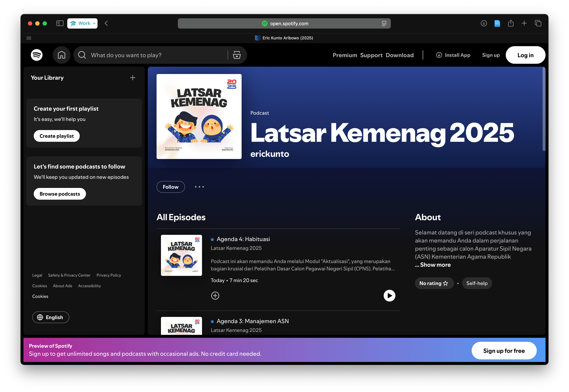Click the Agenda 4 episode thumbnail
Viewport: 569px width, 392px height.
181,255
